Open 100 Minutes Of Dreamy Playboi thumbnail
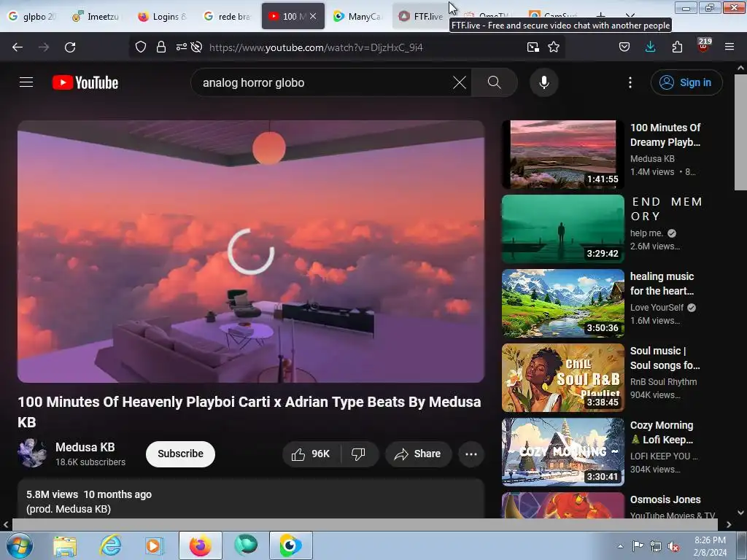The width and height of the screenshot is (747, 560). [563, 155]
